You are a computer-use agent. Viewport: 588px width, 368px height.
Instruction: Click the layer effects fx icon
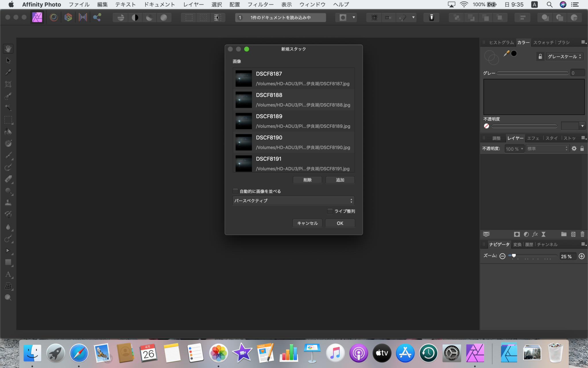[x=535, y=234]
